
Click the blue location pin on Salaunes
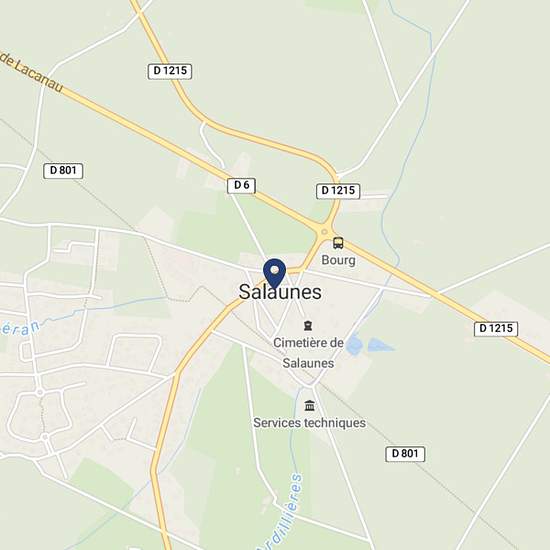pyautogui.click(x=275, y=274)
